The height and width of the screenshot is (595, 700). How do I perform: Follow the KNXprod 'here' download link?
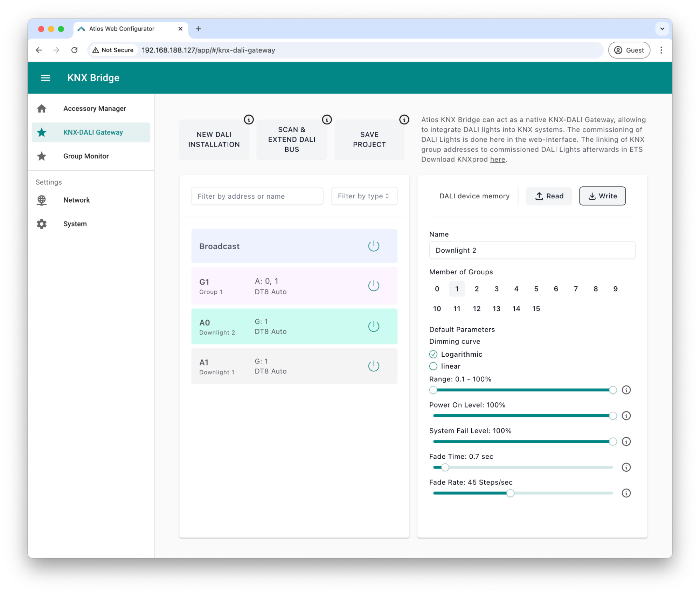click(497, 159)
